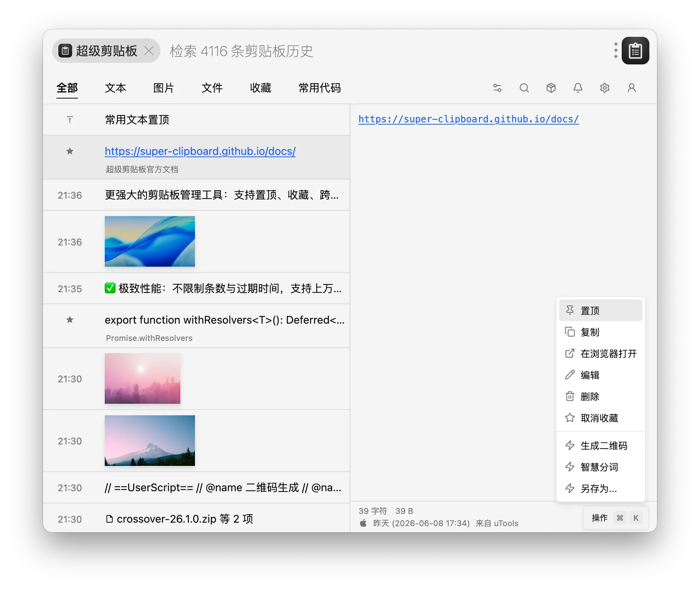
Task: Click the 来自 uTools source label
Action: click(497, 523)
